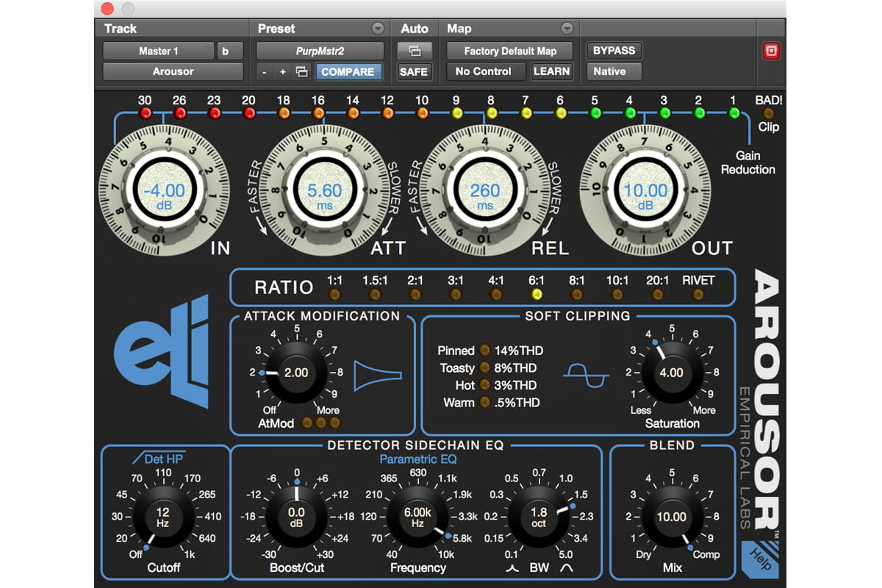The image size is (882, 588).
Task: Click the Mix blend knob
Action: [x=671, y=517]
